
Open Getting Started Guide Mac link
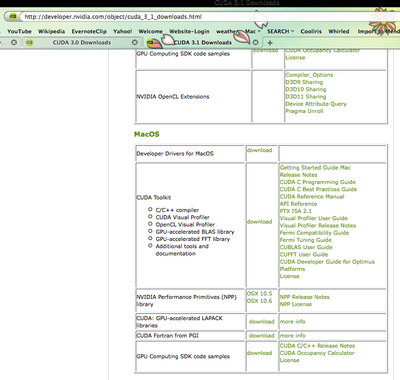[x=315, y=168]
